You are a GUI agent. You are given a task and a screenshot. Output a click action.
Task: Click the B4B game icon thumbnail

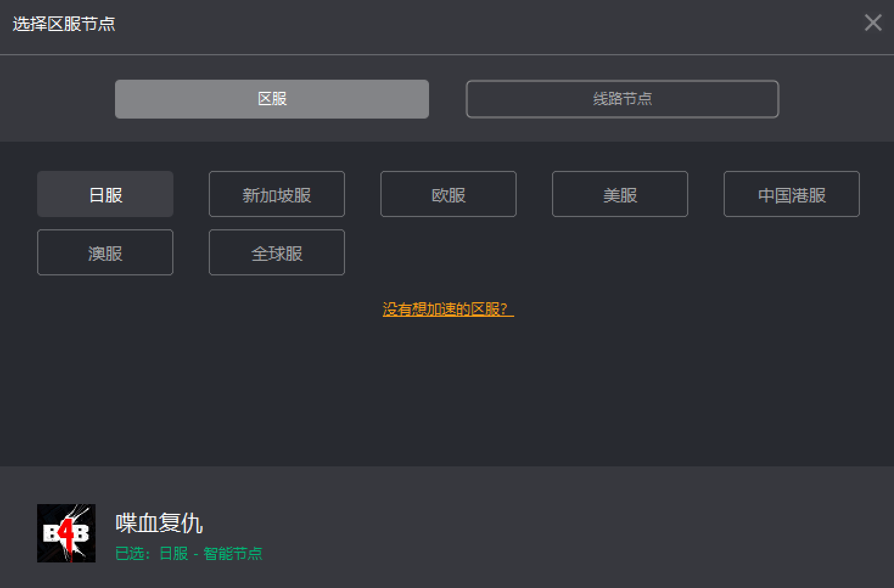coord(66,533)
